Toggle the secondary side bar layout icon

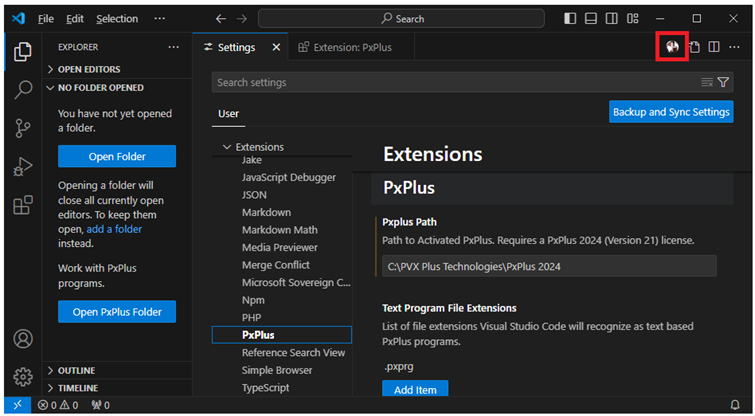click(611, 18)
